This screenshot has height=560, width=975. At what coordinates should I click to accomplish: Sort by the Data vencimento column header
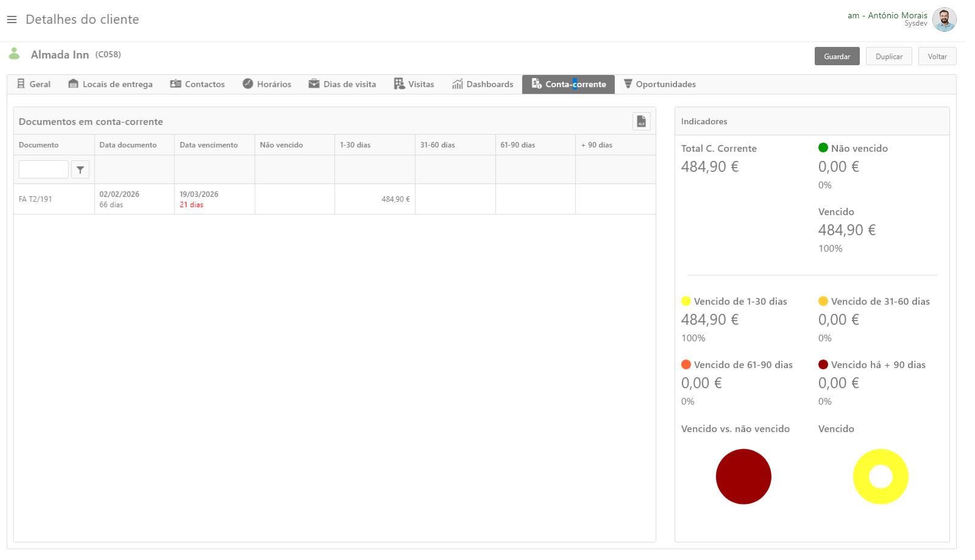[208, 145]
